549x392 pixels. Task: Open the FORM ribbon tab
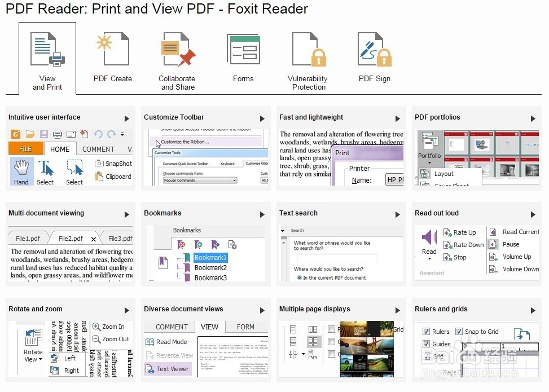(x=245, y=327)
